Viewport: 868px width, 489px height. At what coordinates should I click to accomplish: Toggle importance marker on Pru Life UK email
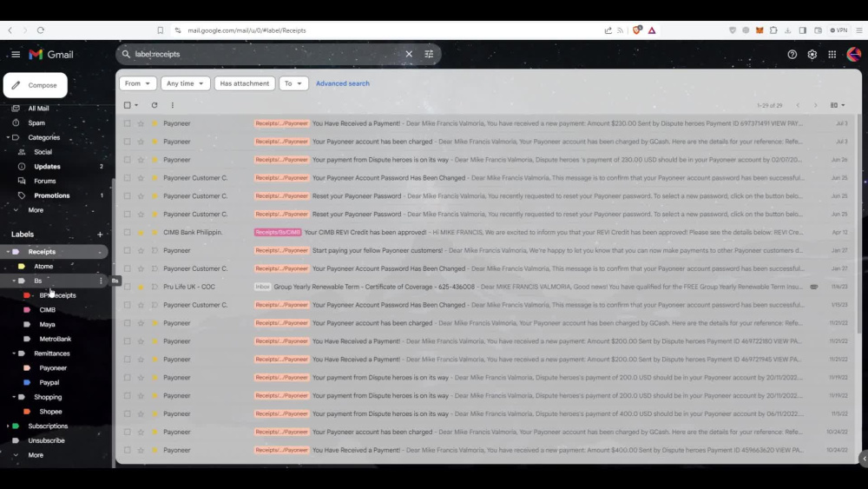pyautogui.click(x=155, y=287)
